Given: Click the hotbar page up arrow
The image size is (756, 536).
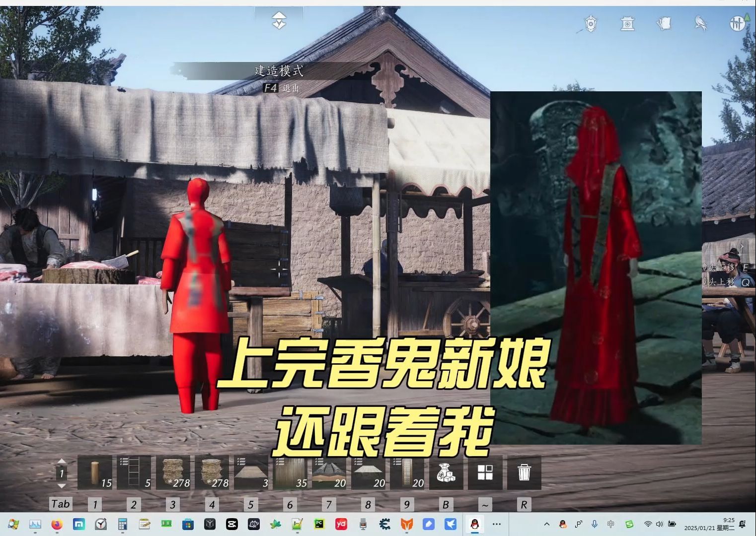Looking at the screenshot, I should (x=61, y=462).
